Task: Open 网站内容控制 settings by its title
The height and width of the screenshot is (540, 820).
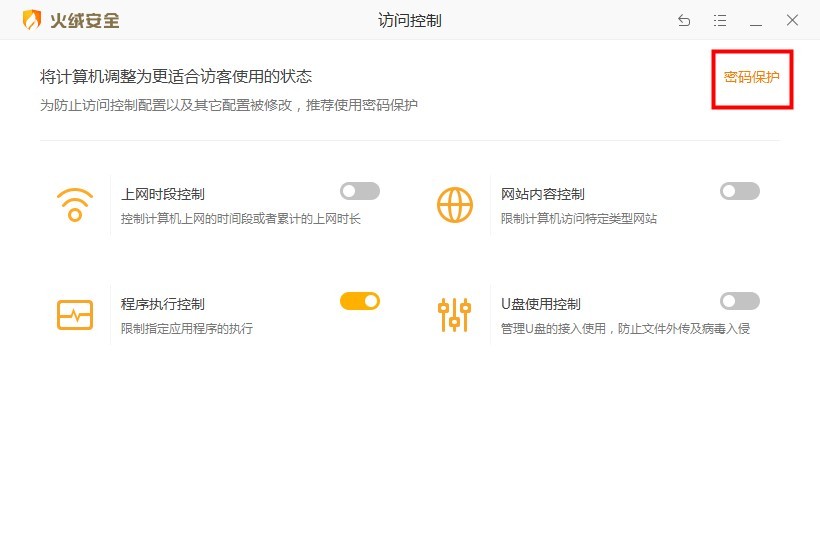Action: 543,194
